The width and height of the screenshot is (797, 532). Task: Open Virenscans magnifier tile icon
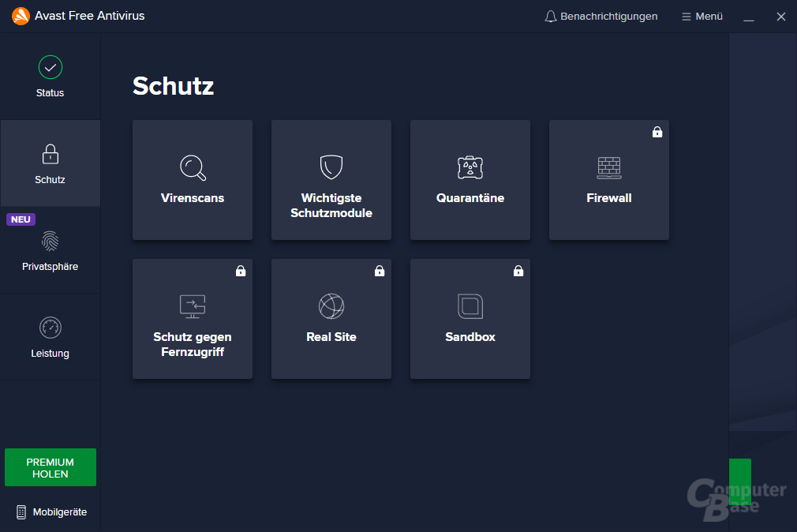(x=193, y=167)
